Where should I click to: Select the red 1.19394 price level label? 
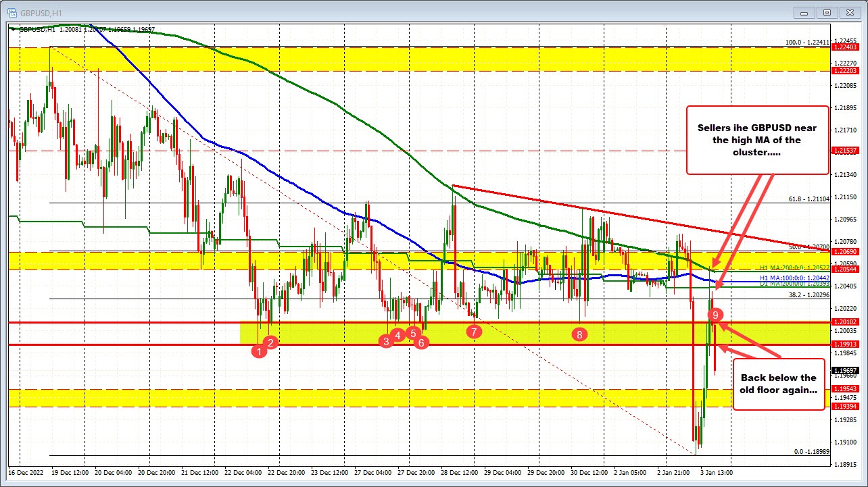coord(846,406)
